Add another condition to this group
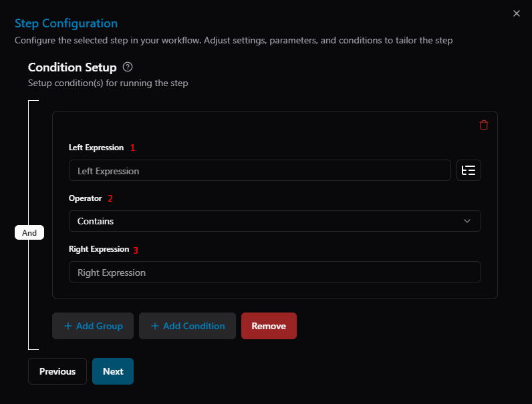This screenshot has width=532, height=404. (187, 326)
